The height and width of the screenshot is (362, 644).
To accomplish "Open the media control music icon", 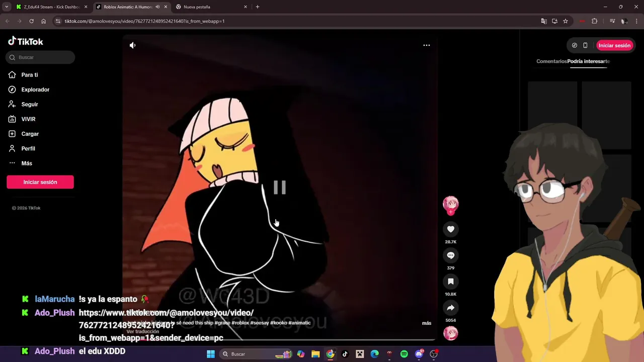I will (612, 21).
